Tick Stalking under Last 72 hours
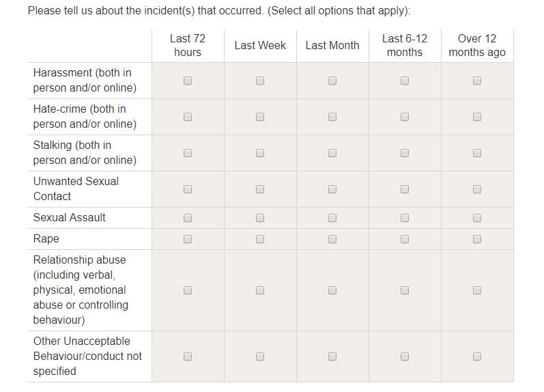544x392 pixels. click(188, 153)
